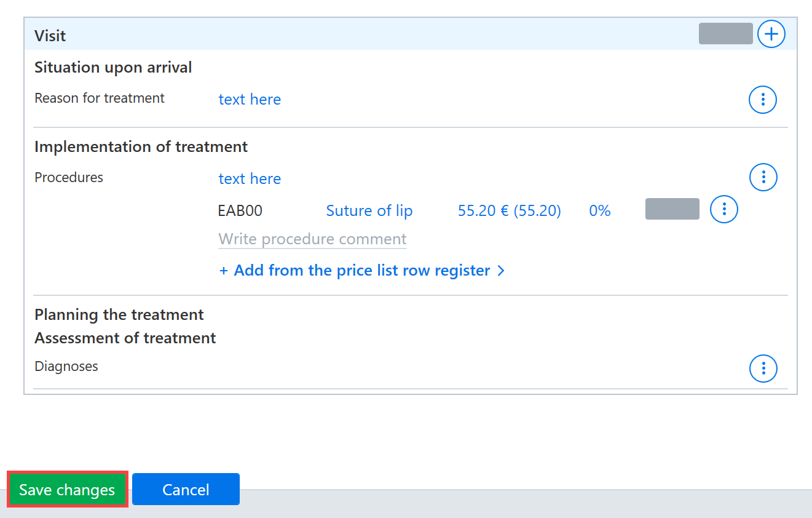Open three-dot menu for Procedures row

tap(763, 178)
